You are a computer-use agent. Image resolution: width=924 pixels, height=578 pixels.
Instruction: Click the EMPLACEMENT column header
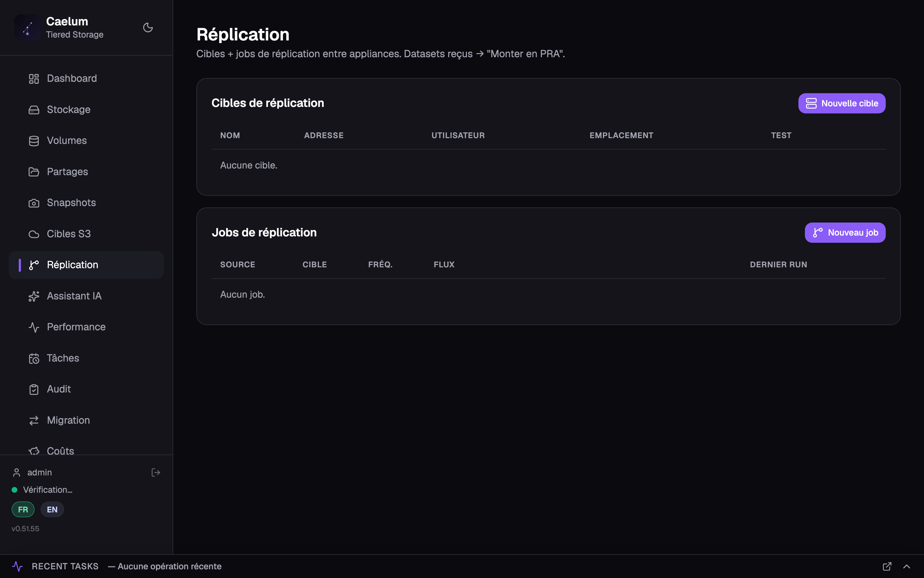(621, 135)
